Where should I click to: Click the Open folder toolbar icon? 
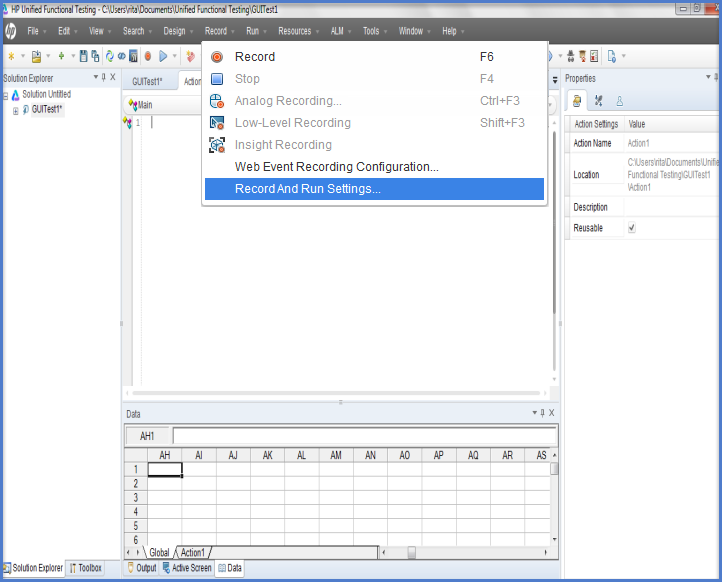[36, 56]
